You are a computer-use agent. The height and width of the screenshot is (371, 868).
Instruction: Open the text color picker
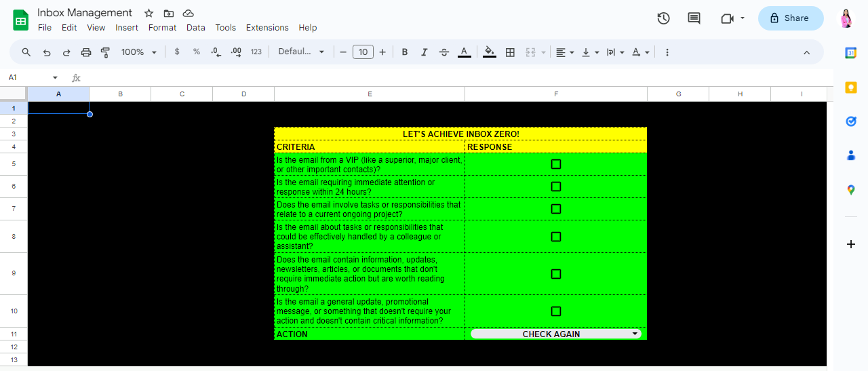[x=464, y=52]
